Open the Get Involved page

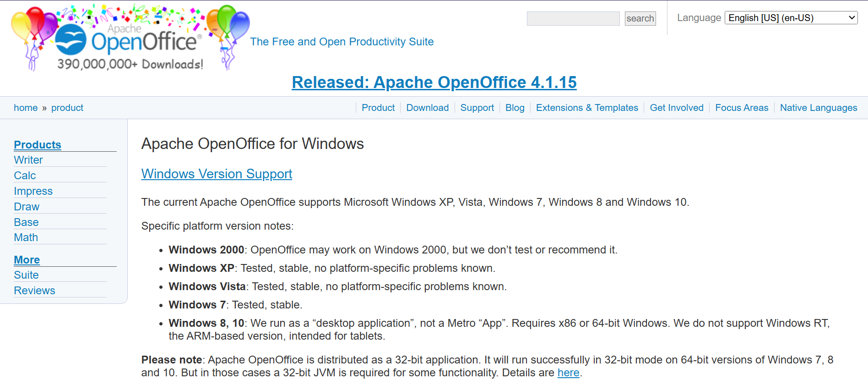[x=677, y=108]
